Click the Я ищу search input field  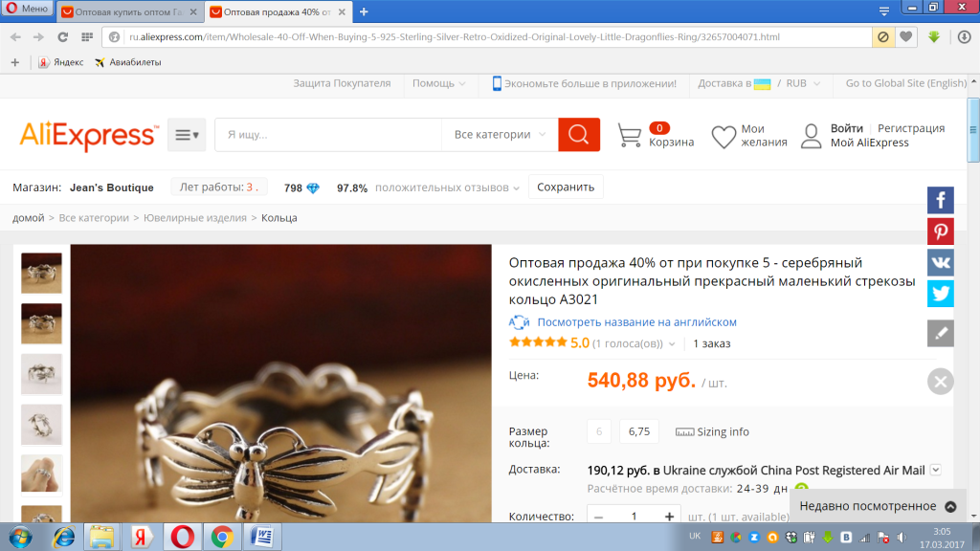pos(327,135)
